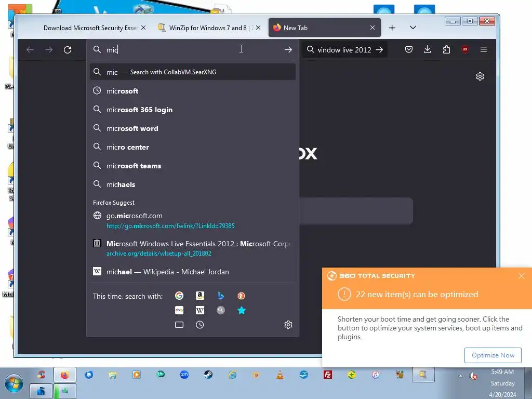Close the WinZip tab
Viewport: 532px width, 399px height.
point(258,28)
